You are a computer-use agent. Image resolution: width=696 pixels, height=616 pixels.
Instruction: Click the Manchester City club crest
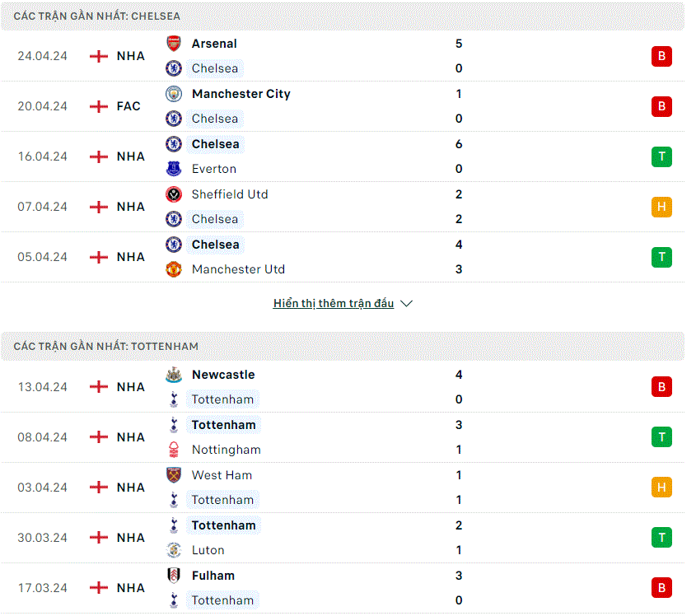pyautogui.click(x=174, y=94)
